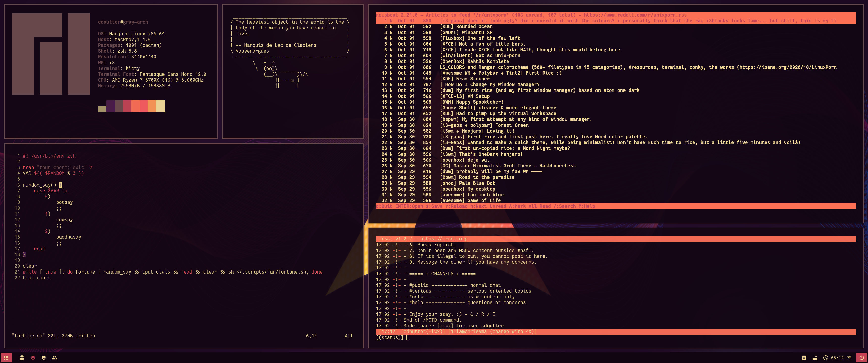Click the 05:12 PM clock text
Screen dimensions: 868x363
tap(841, 358)
